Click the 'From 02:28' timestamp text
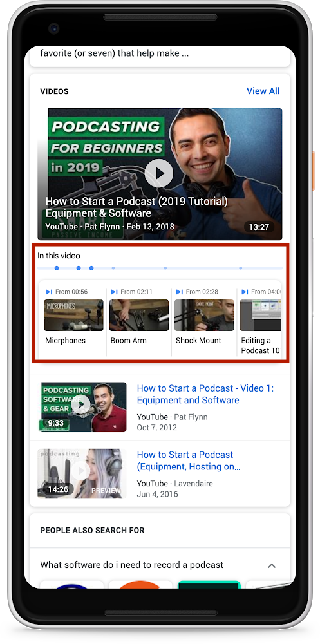This screenshot has height=644, width=320. click(202, 292)
